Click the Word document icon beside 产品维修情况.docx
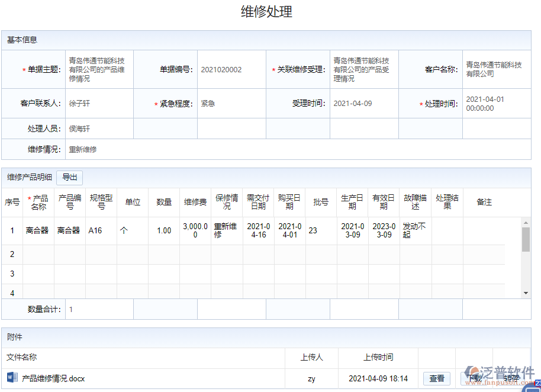The width and height of the screenshot is (541, 392). pyautogui.click(x=13, y=378)
